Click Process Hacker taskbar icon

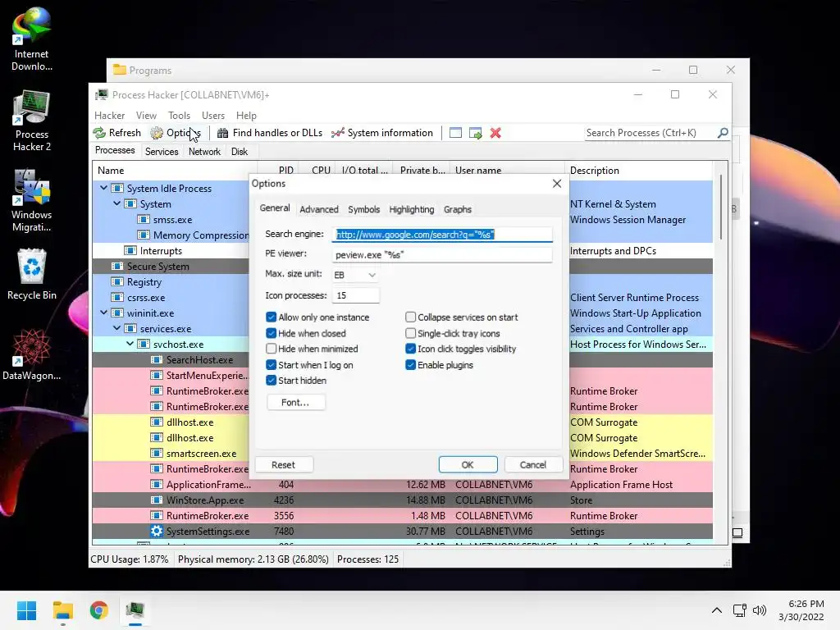click(135, 610)
